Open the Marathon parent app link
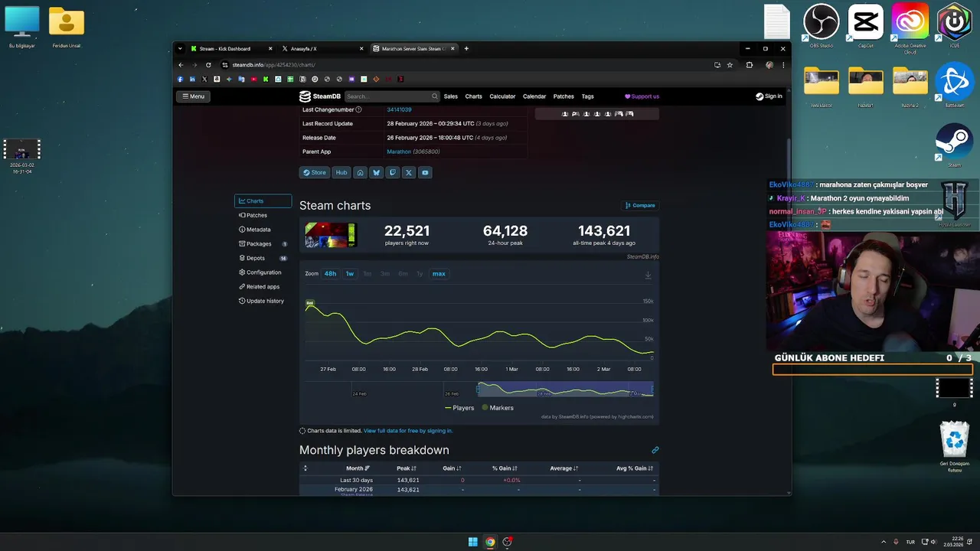The width and height of the screenshot is (980, 551). tap(399, 152)
